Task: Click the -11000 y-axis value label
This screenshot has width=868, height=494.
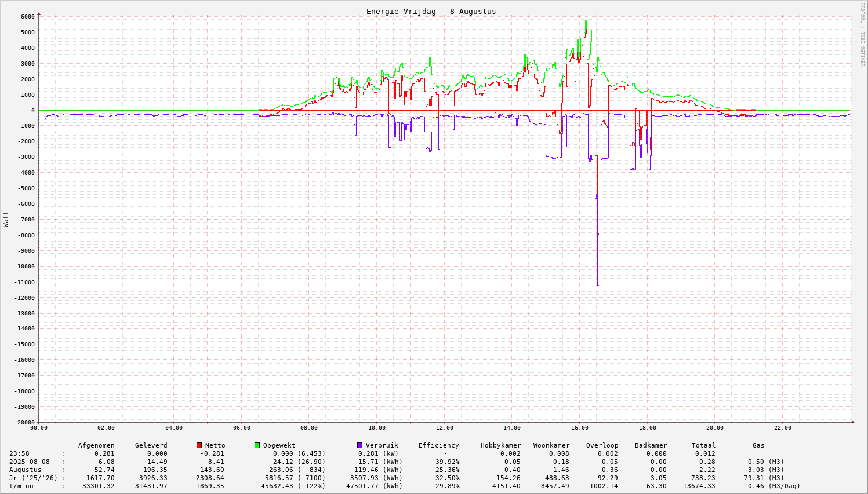Action: (x=22, y=282)
